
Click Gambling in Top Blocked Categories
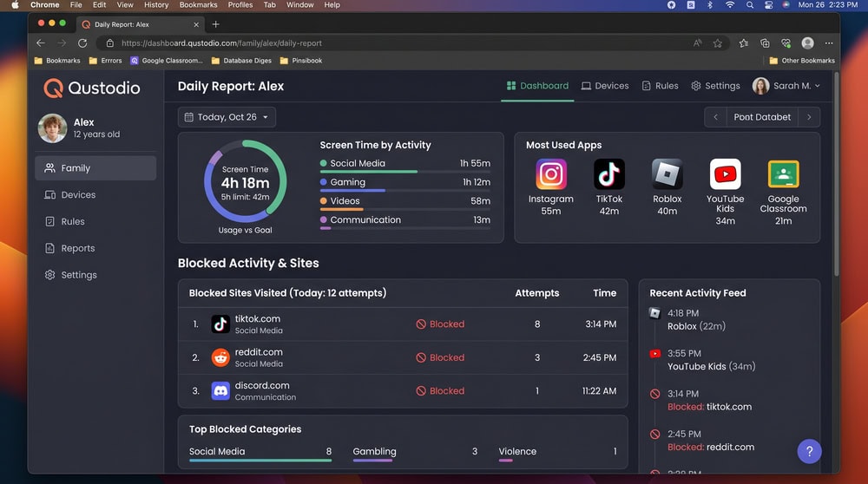point(374,451)
